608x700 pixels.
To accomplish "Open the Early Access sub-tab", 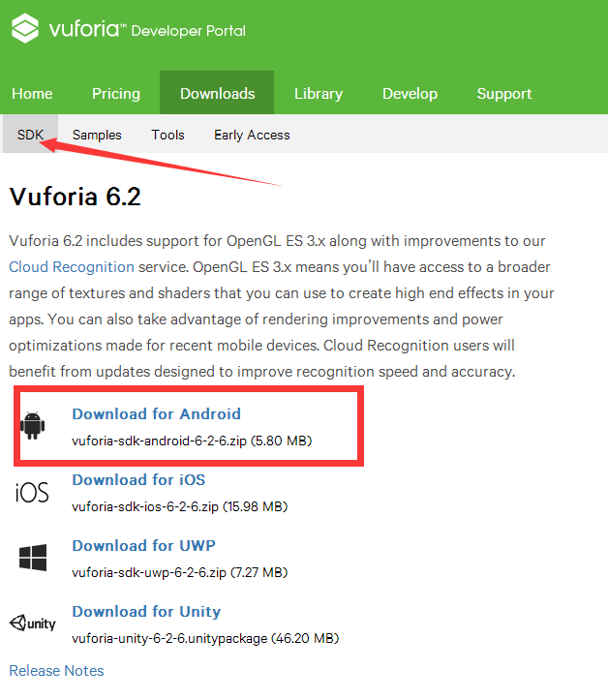I will pos(252,135).
